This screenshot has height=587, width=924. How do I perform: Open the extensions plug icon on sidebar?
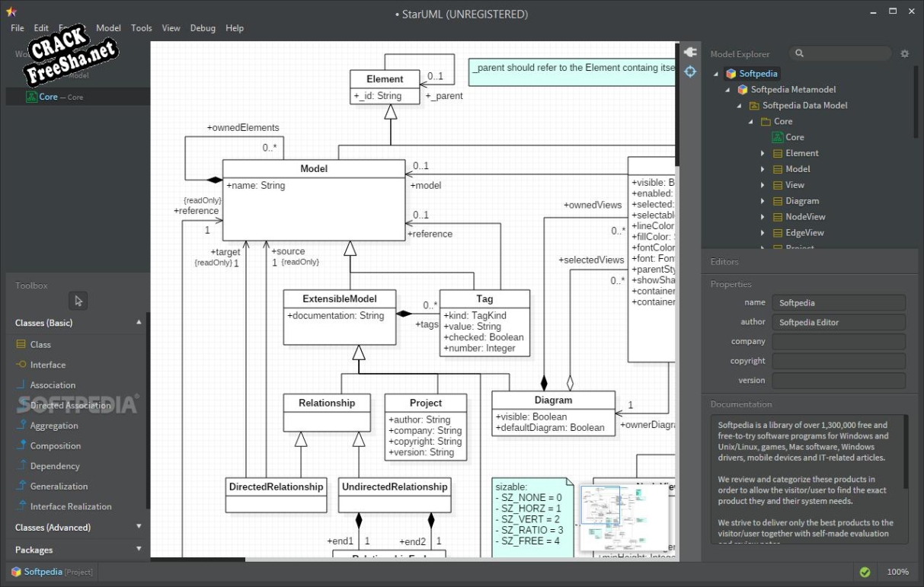click(x=690, y=52)
